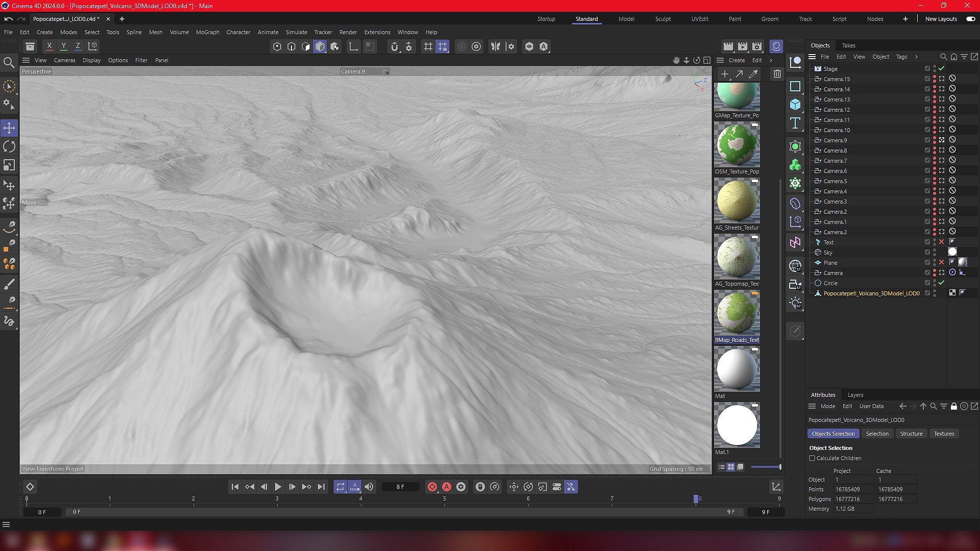980x551 pixels.
Task: Click the eyedropper icon in material manager
Action: [x=753, y=74]
